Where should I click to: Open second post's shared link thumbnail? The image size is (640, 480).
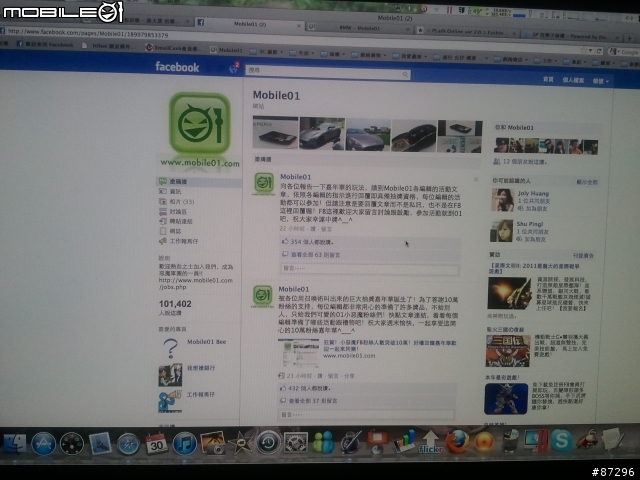[298, 353]
